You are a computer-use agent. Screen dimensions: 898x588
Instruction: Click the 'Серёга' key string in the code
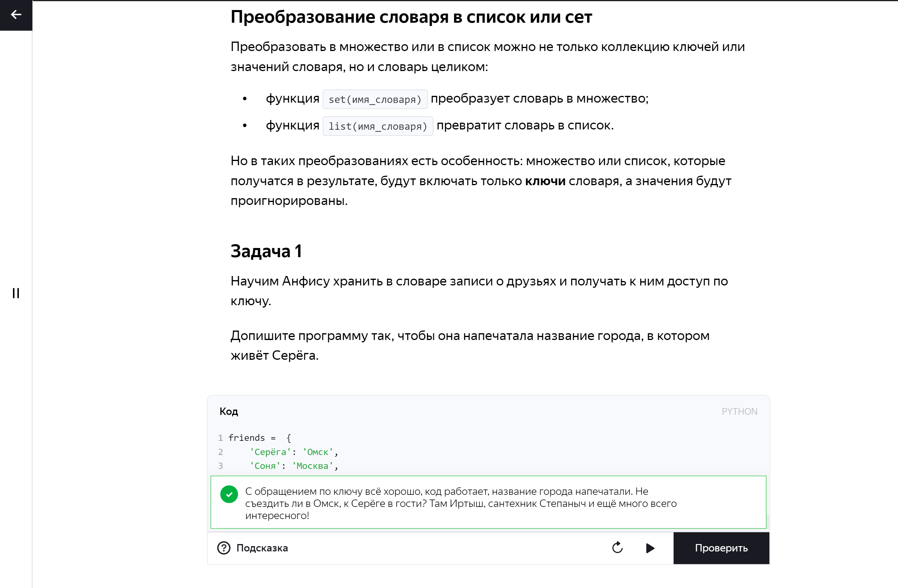pos(270,452)
